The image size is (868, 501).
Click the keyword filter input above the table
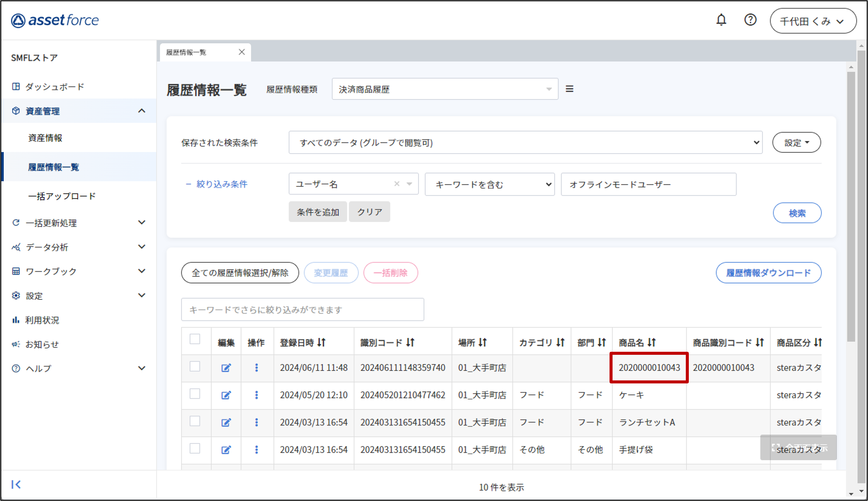pos(302,310)
